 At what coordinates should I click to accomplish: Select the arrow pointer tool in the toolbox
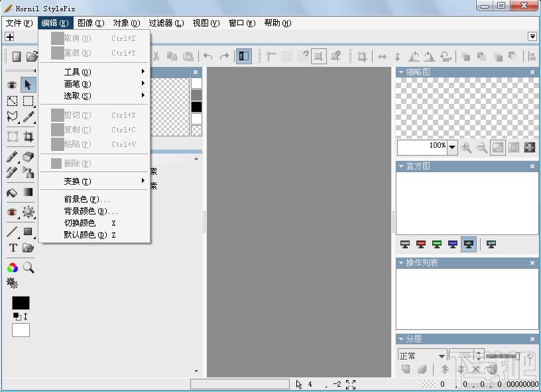[x=28, y=84]
